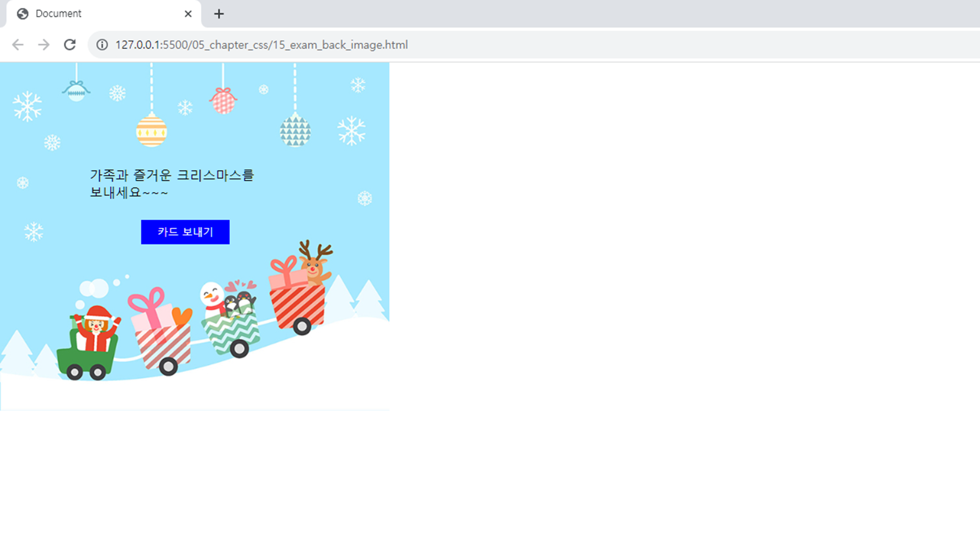
Task: Open site information icon in address bar
Action: (102, 45)
